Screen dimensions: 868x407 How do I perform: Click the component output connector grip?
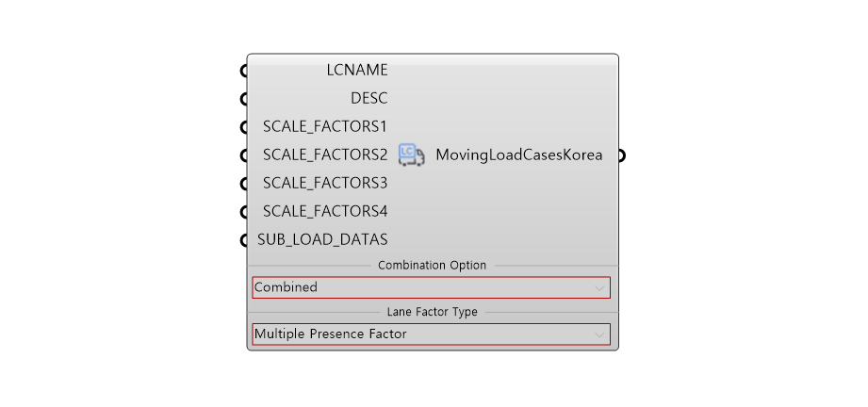pyautogui.click(x=622, y=155)
